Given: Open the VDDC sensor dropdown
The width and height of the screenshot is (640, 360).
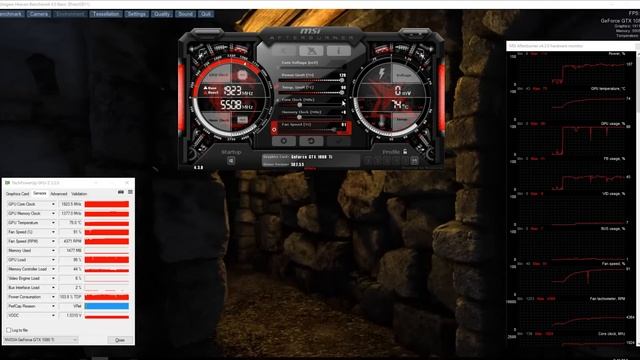Looking at the screenshot, I should click(x=53, y=316).
